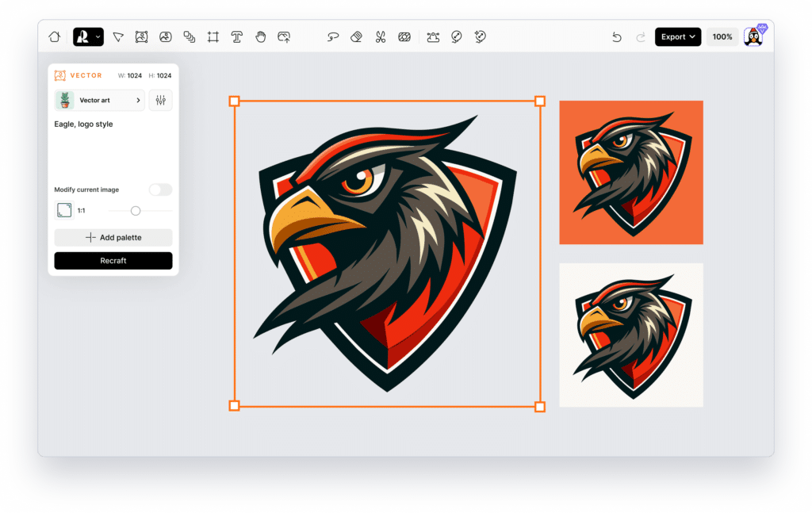Click the Undo arrow
The image size is (812, 513).
click(x=617, y=36)
